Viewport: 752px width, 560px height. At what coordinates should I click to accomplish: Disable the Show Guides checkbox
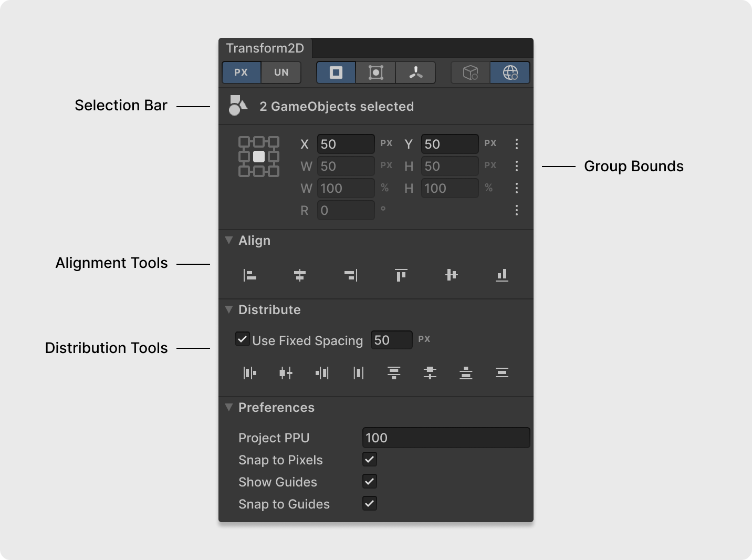370,482
